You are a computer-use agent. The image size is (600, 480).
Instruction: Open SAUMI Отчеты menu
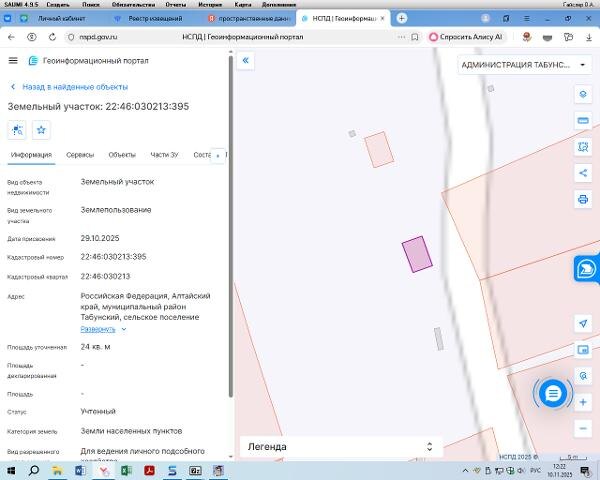click(x=176, y=5)
